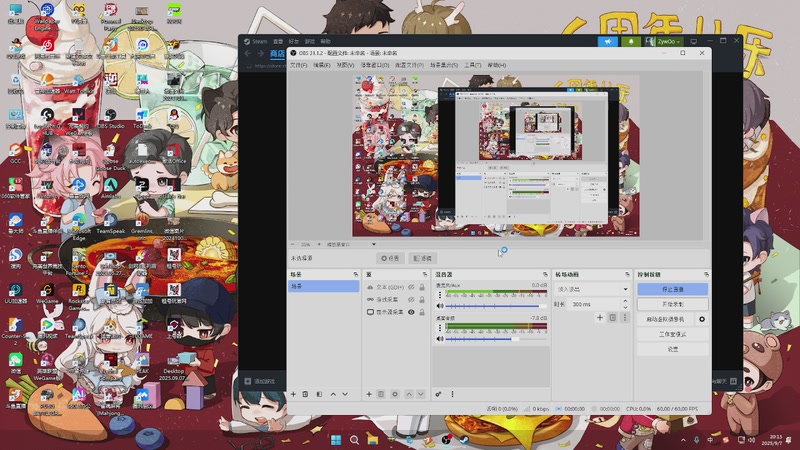800x450 pixels.
Task: Move the scene down with the arrow
Action: pyautogui.click(x=345, y=394)
